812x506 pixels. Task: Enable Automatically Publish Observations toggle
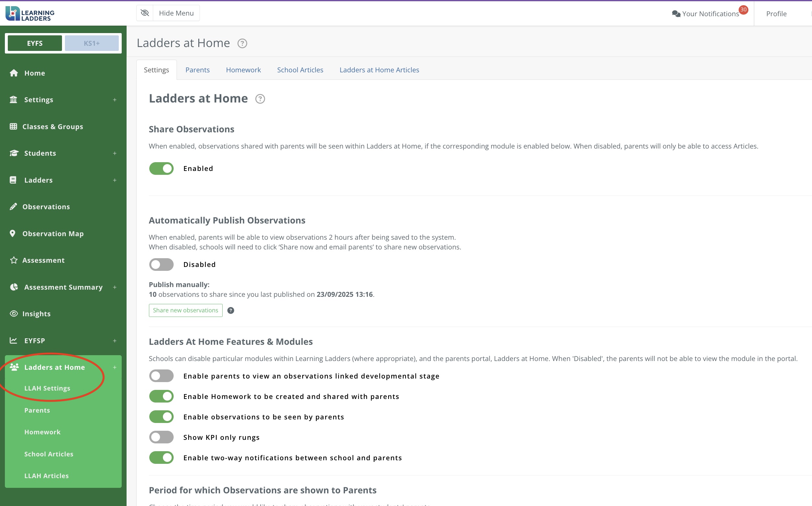click(161, 264)
